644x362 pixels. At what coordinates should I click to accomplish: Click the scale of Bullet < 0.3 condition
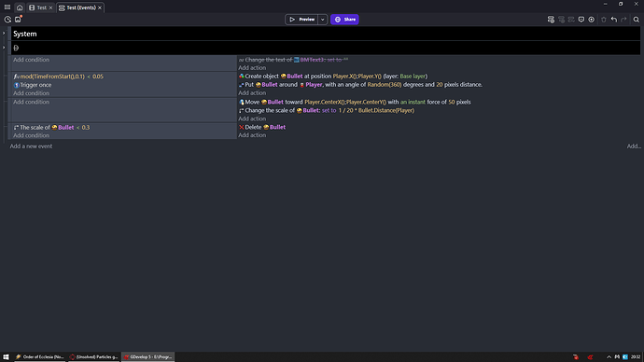51,127
